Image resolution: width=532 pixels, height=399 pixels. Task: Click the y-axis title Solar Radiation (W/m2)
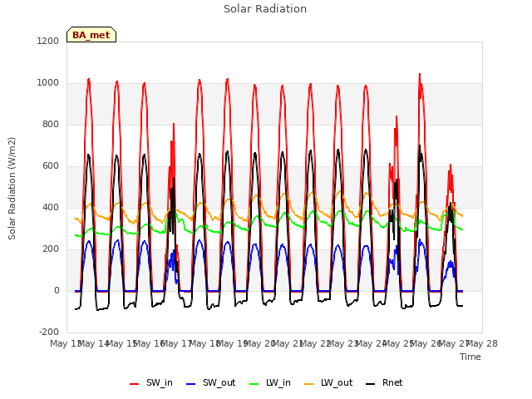[x=12, y=189]
